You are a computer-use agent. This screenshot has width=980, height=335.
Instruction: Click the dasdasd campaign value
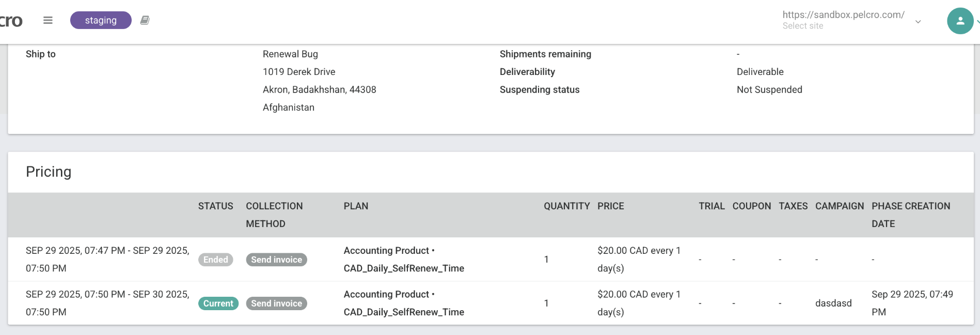(833, 303)
